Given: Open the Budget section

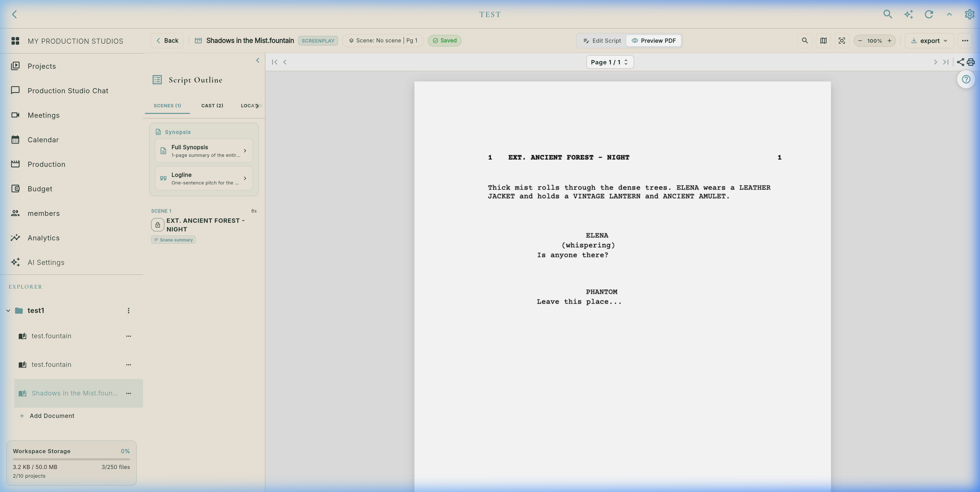Looking at the screenshot, I should click(71, 189).
